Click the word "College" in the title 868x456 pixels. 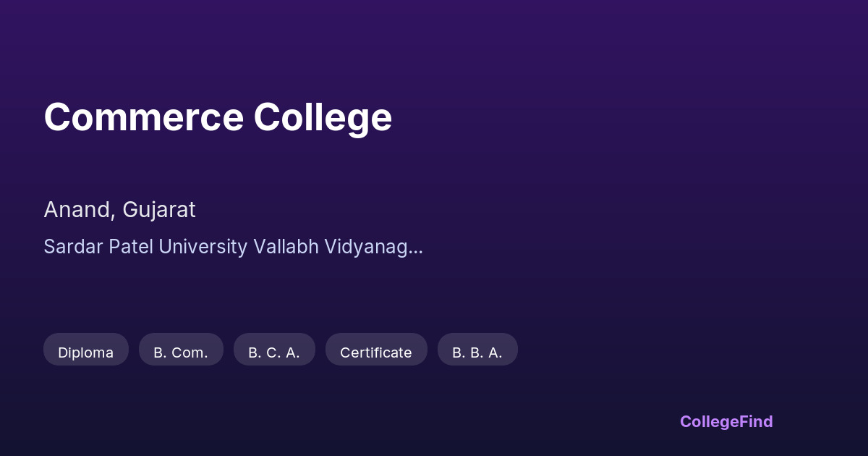[x=323, y=117]
